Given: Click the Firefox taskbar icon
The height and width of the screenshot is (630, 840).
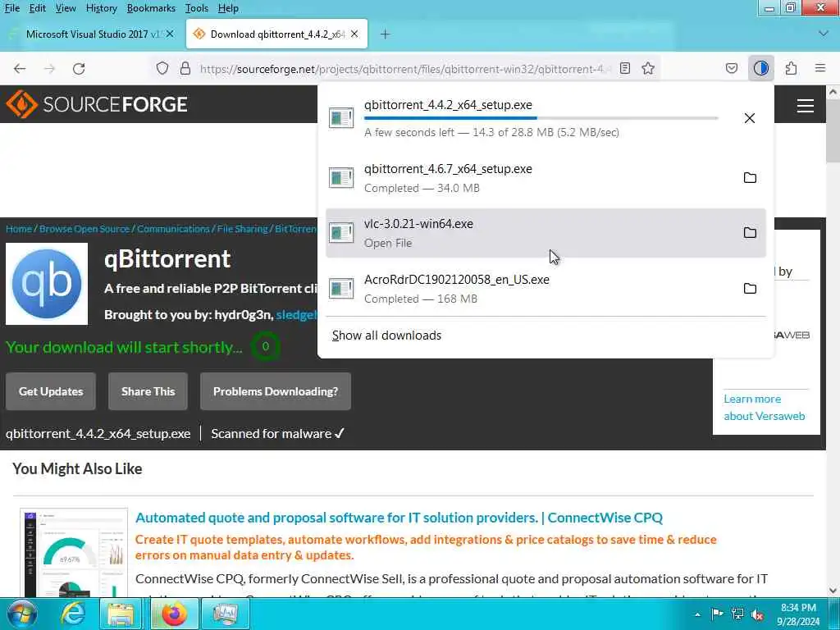Looking at the screenshot, I should 174,614.
